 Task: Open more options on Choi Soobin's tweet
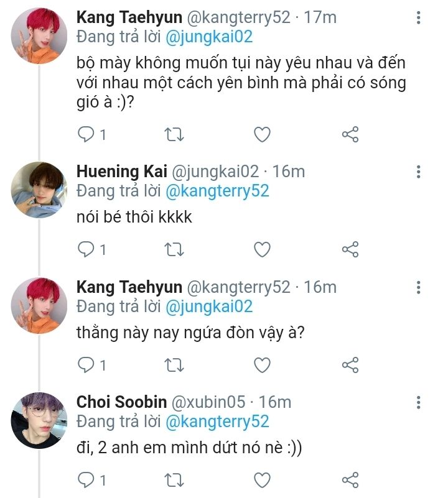pyautogui.click(x=419, y=402)
